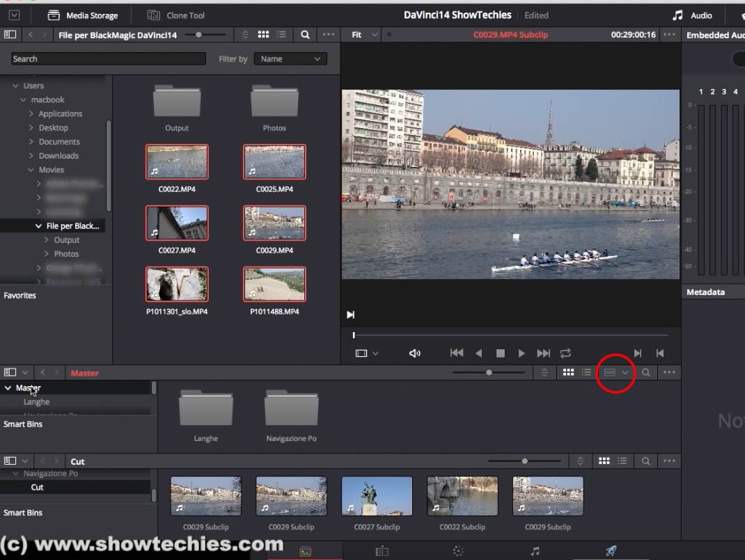Select the Photos subfolder in tree
The image size is (745, 560).
67,254
